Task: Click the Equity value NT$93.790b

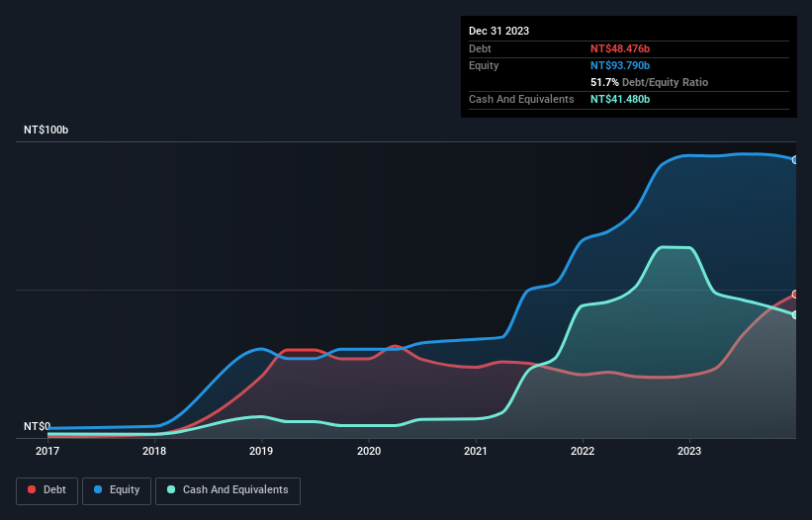Action: [x=620, y=65]
